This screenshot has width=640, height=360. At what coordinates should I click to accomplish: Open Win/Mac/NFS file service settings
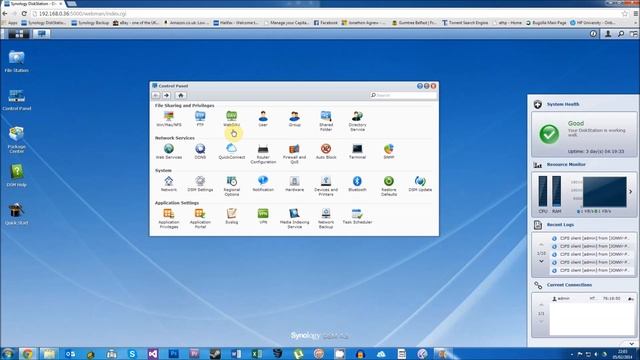click(x=169, y=119)
